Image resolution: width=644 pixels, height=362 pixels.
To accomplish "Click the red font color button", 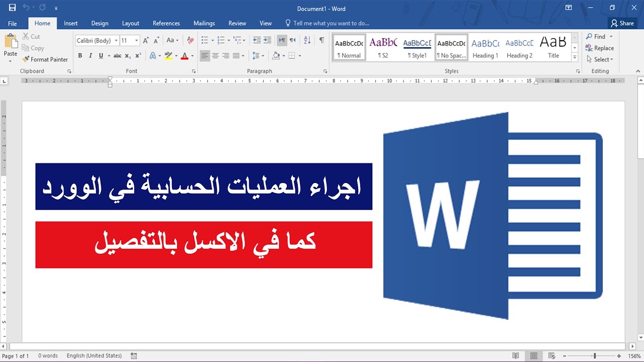I will click(x=185, y=56).
